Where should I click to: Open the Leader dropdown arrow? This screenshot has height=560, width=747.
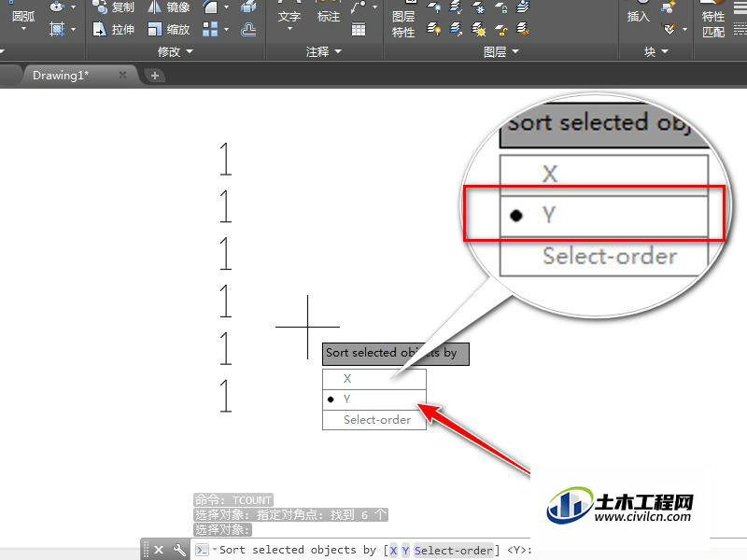tap(375, 7)
